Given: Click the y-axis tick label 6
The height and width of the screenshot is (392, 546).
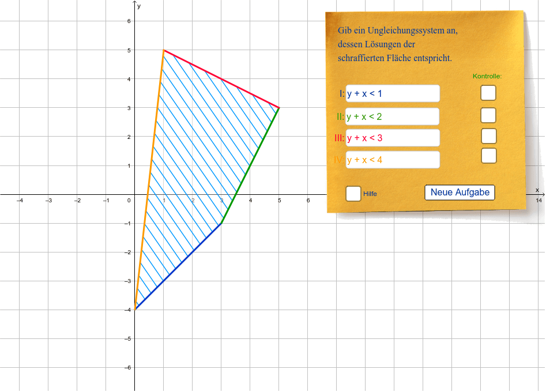Looking at the screenshot, I should 129,21.
